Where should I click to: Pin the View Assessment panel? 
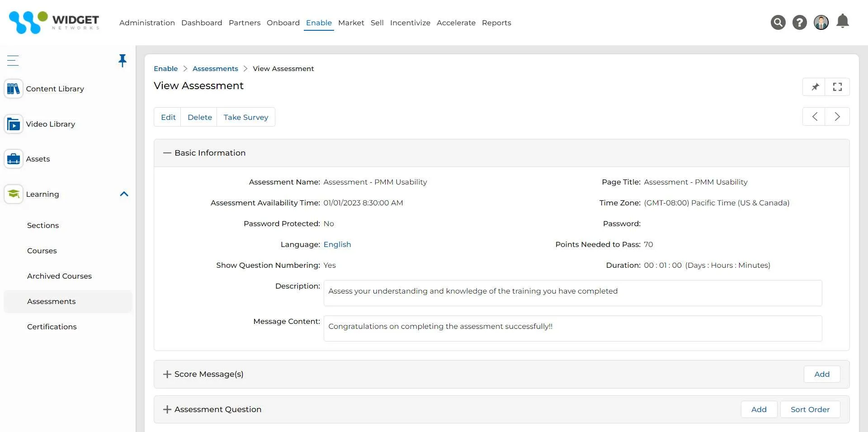pyautogui.click(x=815, y=87)
